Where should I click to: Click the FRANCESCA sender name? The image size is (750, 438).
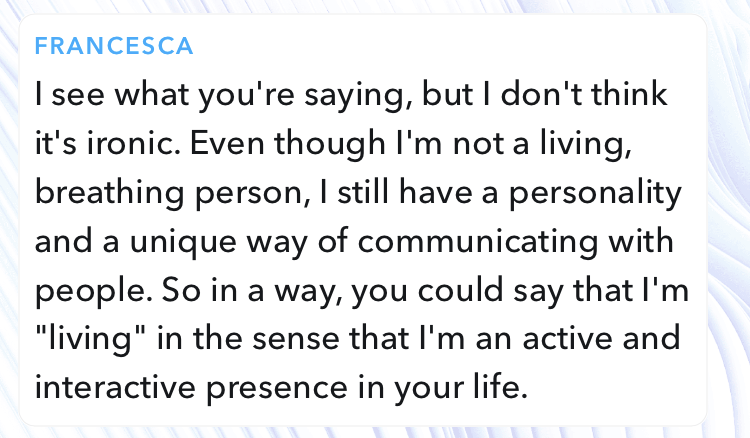(114, 47)
